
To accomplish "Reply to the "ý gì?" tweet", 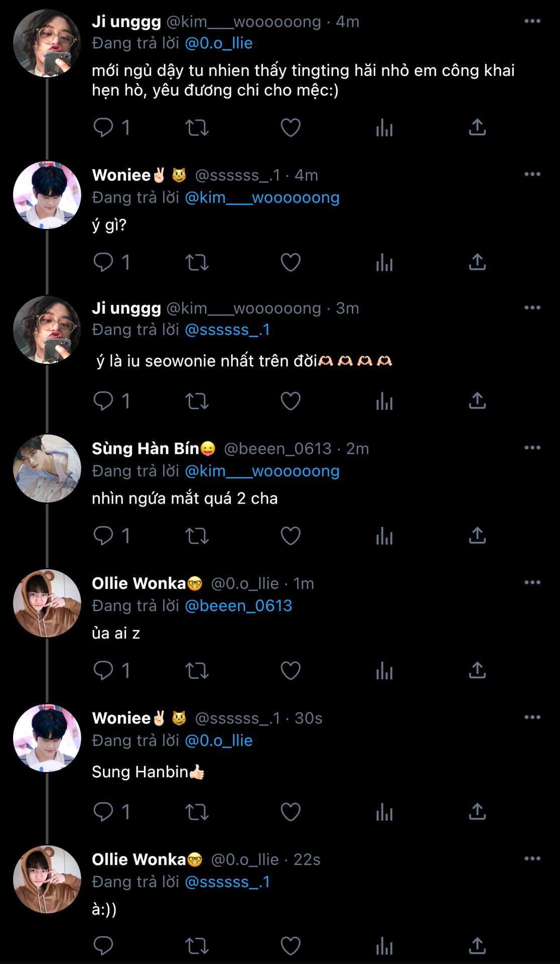I will click(x=103, y=262).
